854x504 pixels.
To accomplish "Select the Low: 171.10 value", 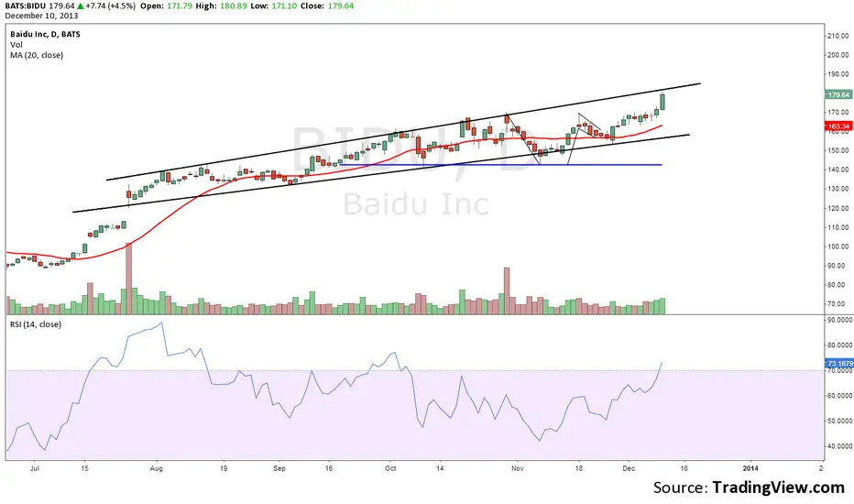I will (273, 6).
